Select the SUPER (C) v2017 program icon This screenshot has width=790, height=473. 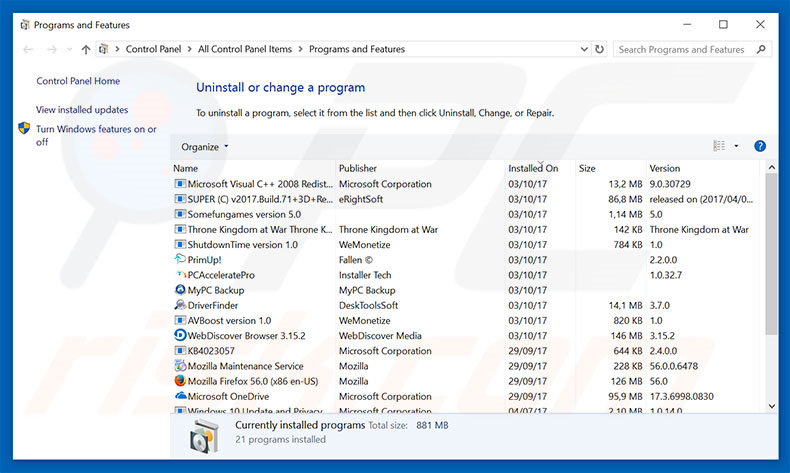[x=180, y=199]
